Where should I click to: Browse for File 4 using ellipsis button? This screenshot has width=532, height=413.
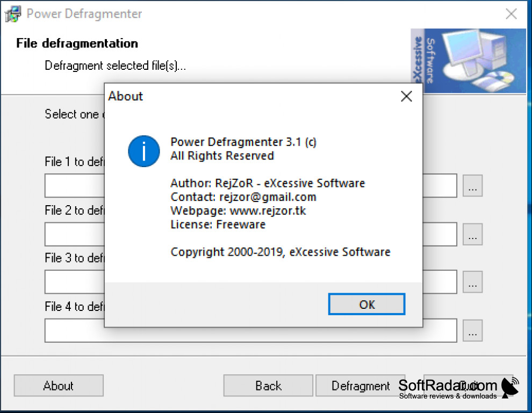click(473, 331)
